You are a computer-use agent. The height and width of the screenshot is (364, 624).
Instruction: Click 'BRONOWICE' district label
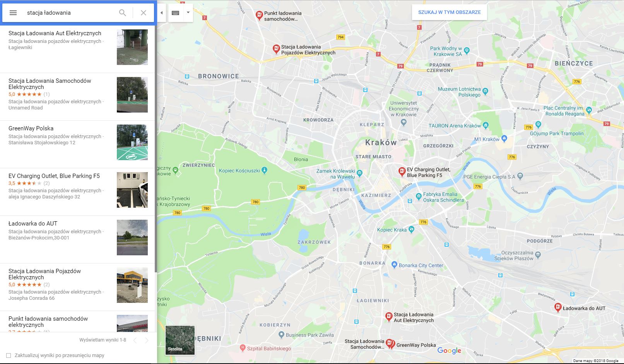click(219, 76)
